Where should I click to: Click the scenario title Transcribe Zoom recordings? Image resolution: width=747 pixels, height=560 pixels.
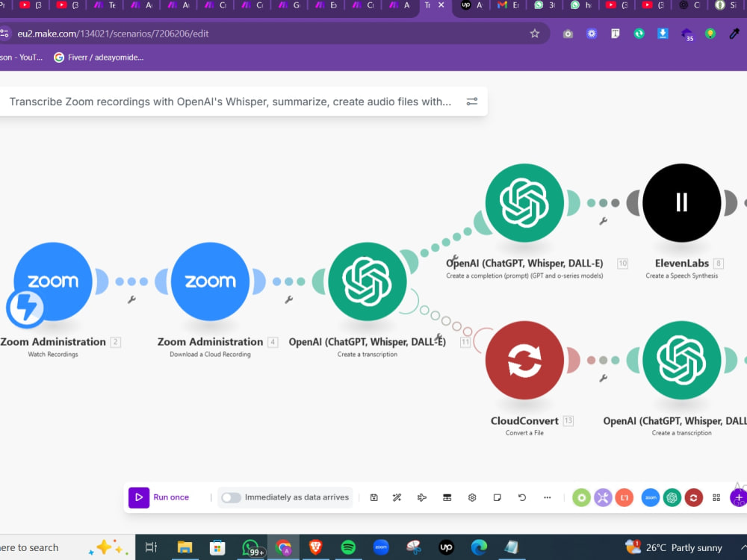[230, 102]
